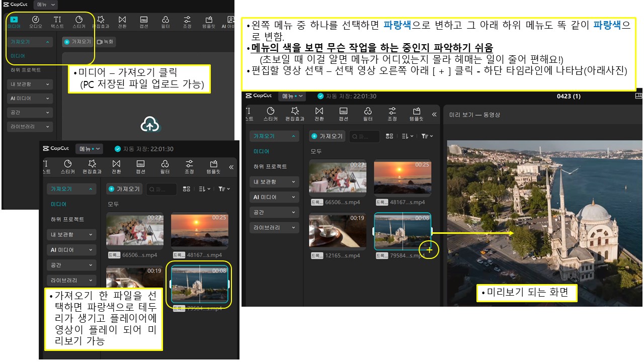Open the 편집효과 (Effects) panel

tap(100, 20)
